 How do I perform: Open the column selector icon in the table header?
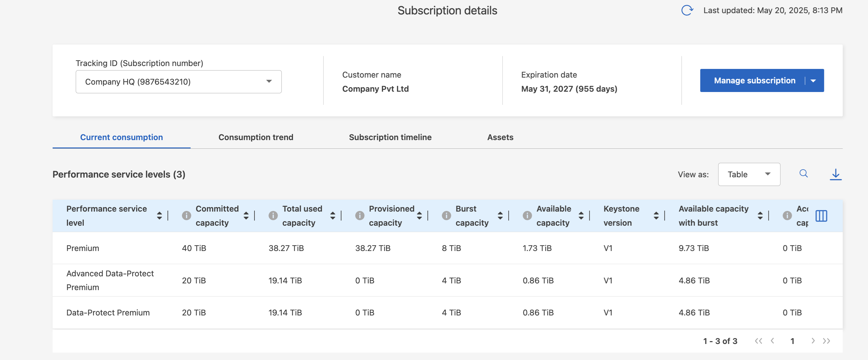click(821, 216)
